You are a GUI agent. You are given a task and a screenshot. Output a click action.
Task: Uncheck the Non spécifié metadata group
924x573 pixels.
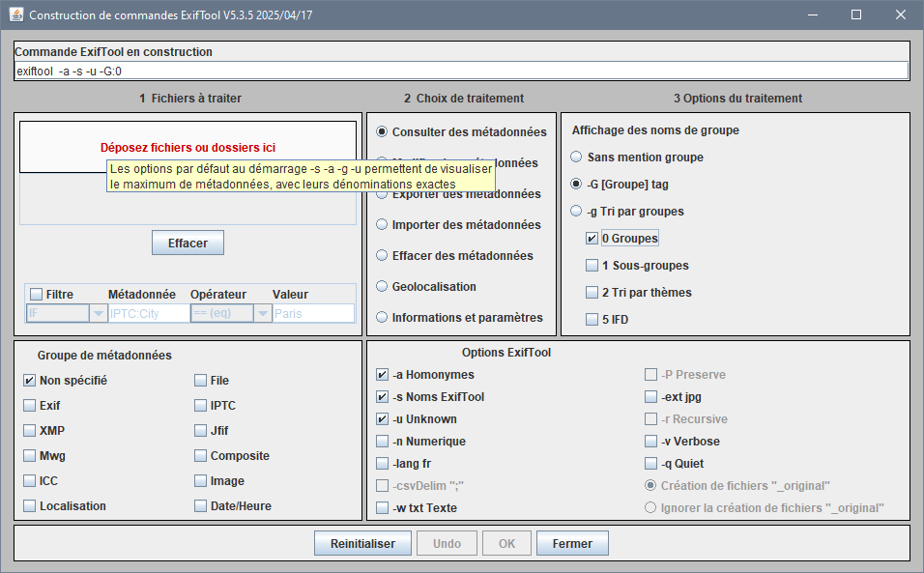(29, 381)
